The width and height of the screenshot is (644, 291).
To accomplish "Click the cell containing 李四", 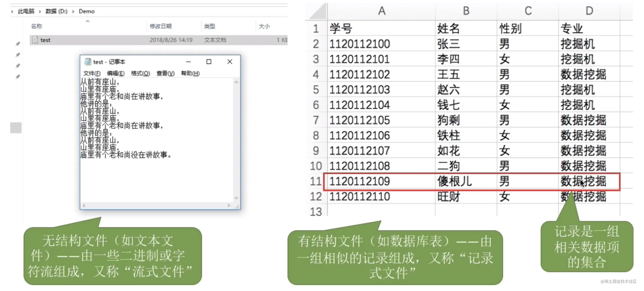I will pos(466,59).
